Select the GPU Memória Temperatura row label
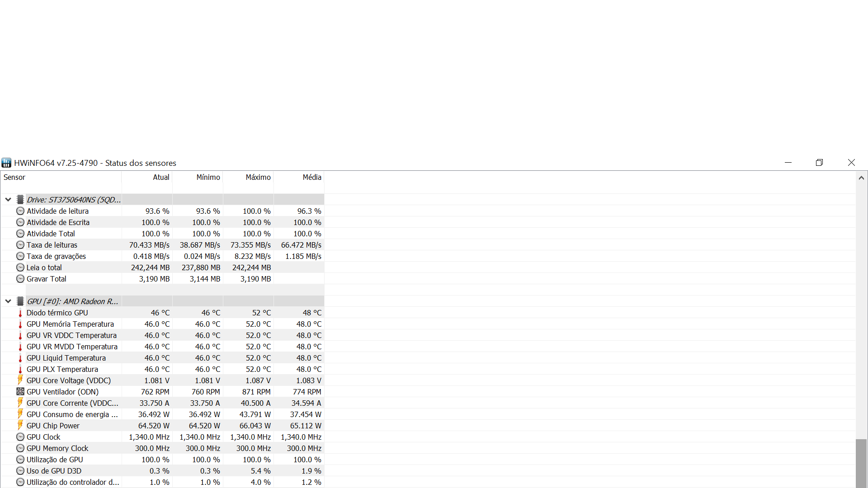Screen dimensions: 868x488 [70, 324]
